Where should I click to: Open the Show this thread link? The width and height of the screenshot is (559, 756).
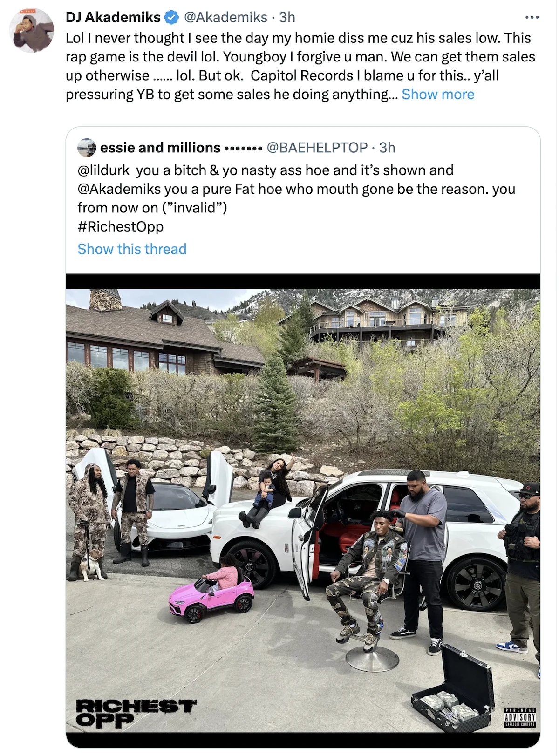click(x=132, y=249)
